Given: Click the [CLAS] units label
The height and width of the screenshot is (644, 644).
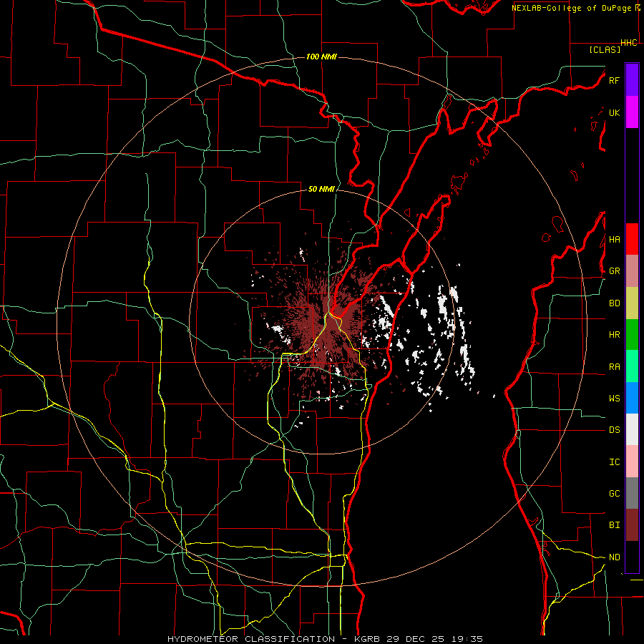Looking at the screenshot, I should tap(605, 49).
